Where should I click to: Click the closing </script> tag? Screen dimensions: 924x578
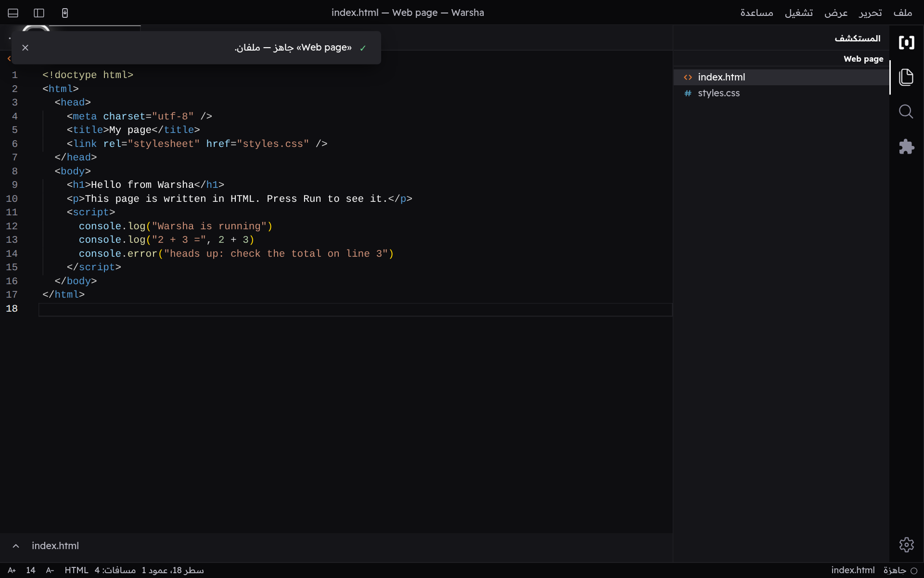tap(94, 267)
